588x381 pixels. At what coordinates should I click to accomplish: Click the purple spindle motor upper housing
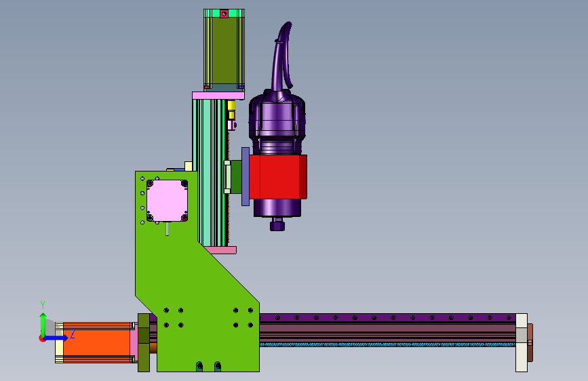pyautogui.click(x=277, y=118)
